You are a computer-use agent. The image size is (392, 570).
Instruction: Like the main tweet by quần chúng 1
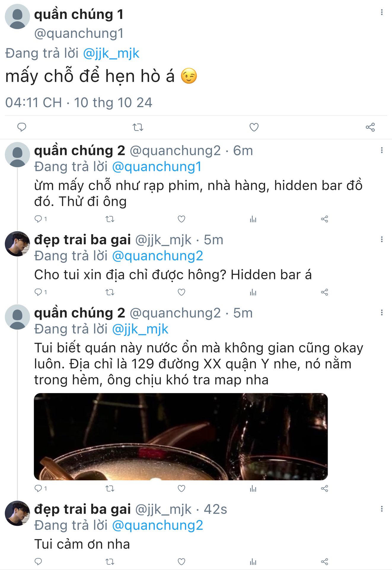(x=254, y=127)
